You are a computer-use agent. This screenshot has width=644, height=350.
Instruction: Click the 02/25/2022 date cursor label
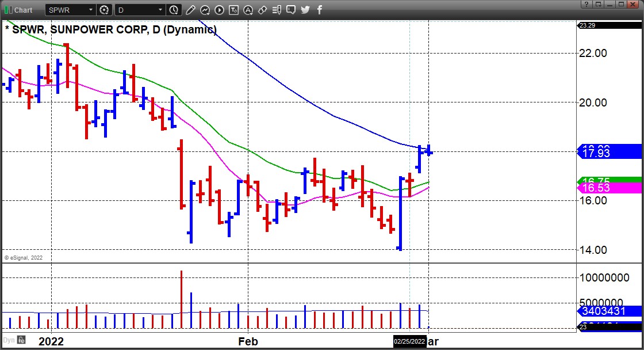coord(409,341)
